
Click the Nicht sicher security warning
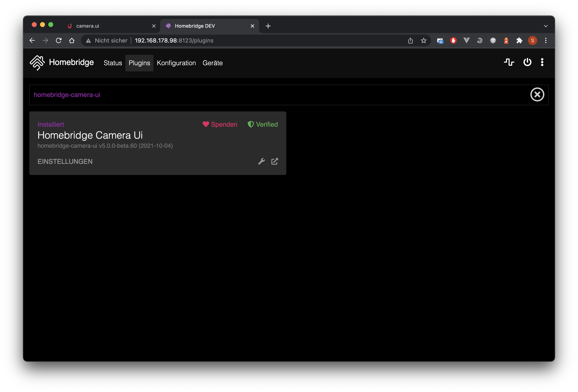(106, 40)
